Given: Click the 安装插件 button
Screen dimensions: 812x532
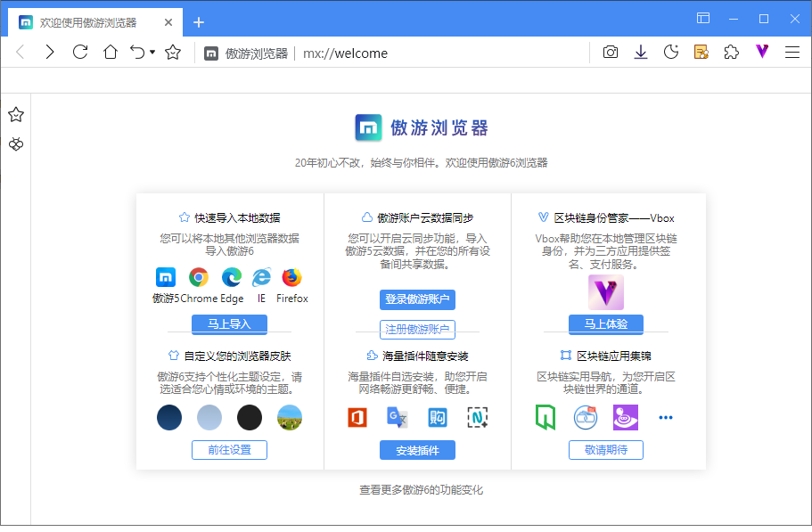Looking at the screenshot, I should pyautogui.click(x=417, y=450).
